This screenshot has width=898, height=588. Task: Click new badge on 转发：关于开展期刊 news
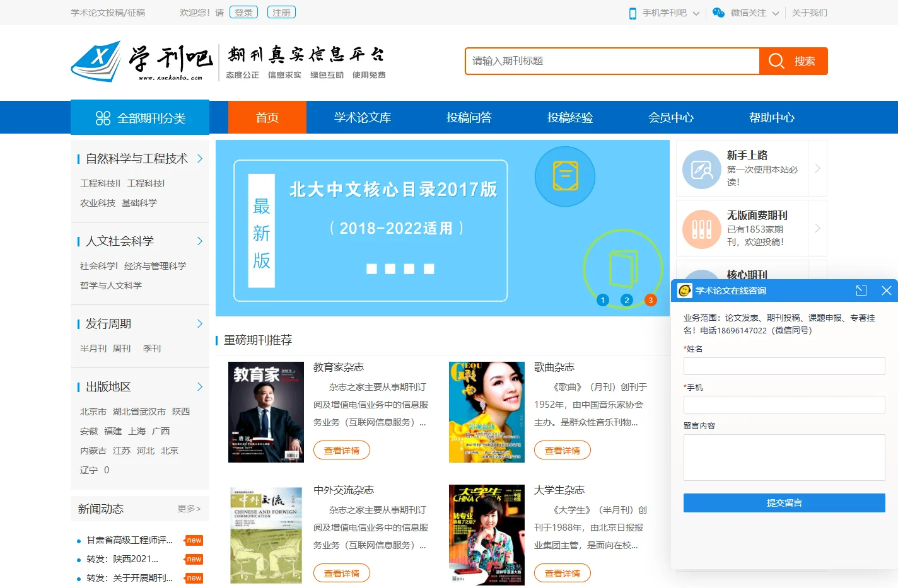[x=194, y=578]
